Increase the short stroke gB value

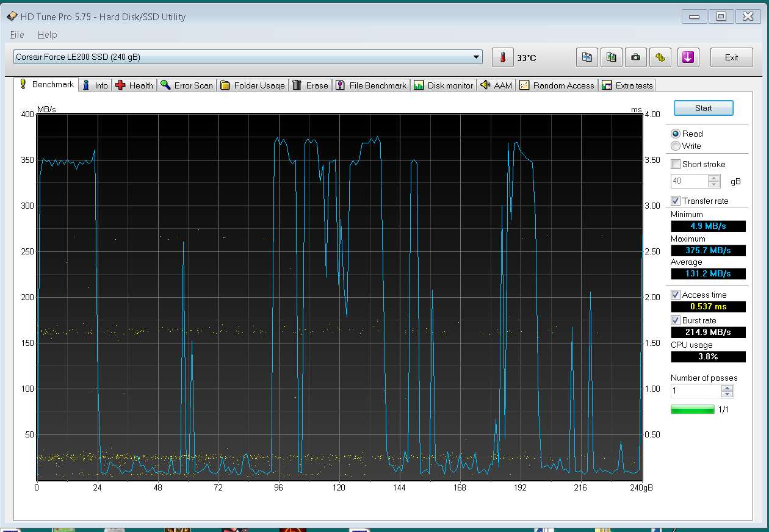714,178
